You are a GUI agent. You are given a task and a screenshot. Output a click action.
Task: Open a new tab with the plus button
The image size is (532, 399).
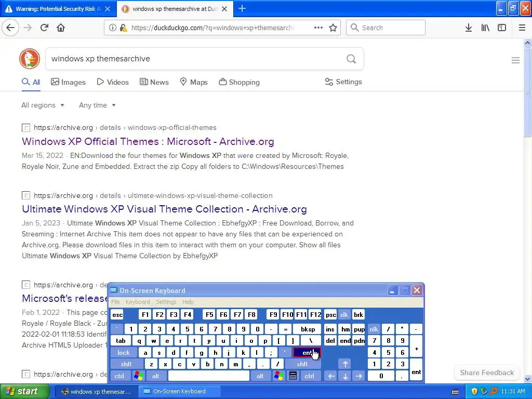pyautogui.click(x=242, y=8)
